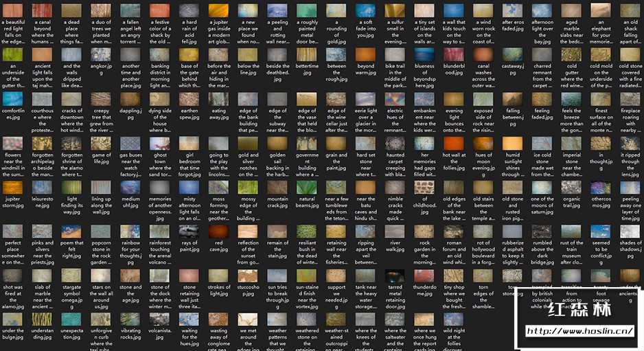Select the 'support we needed.jpg' label

pyautogui.click(x=336, y=297)
